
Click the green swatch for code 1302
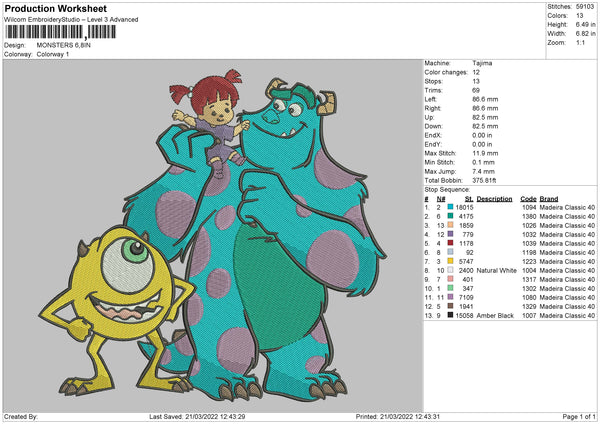(450, 288)
